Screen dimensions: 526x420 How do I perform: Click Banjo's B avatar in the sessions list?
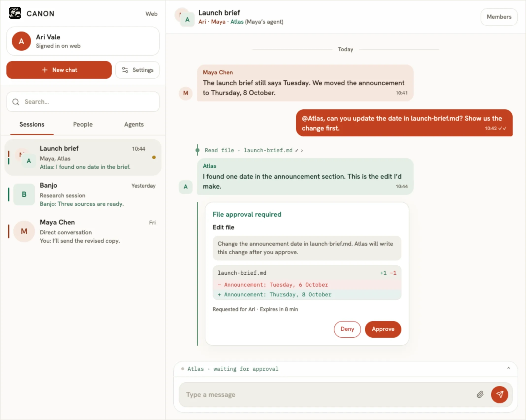24,194
